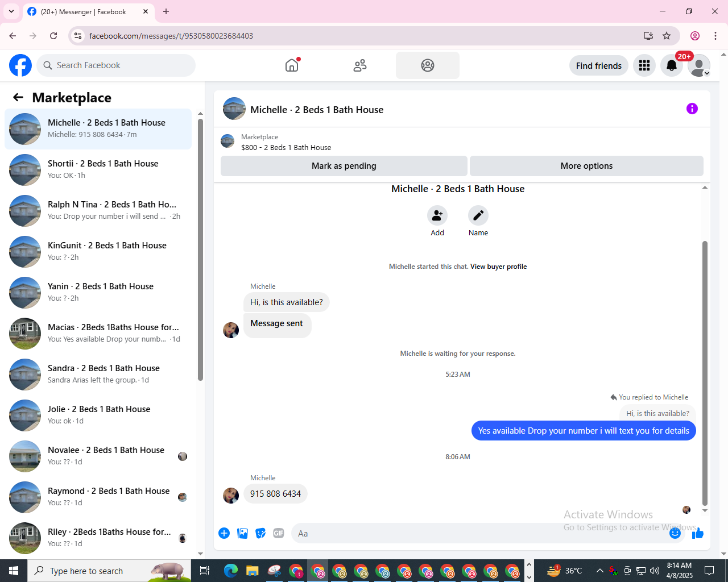This screenshot has width=728, height=582.
Task: Open the notifications bell
Action: [672, 65]
